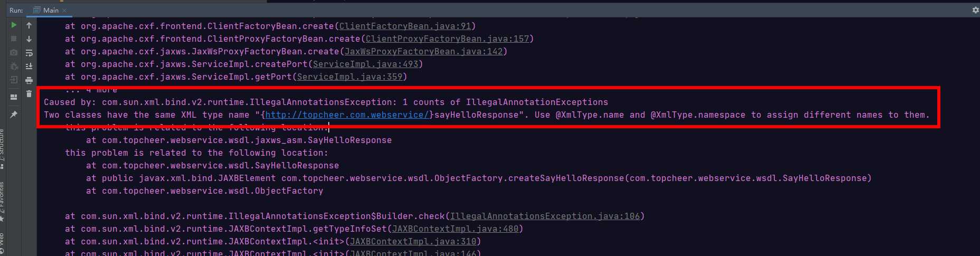The width and height of the screenshot is (980, 256).
Task: Open JaxWsProxyFactoryBean.java:142 link
Action: tap(423, 51)
